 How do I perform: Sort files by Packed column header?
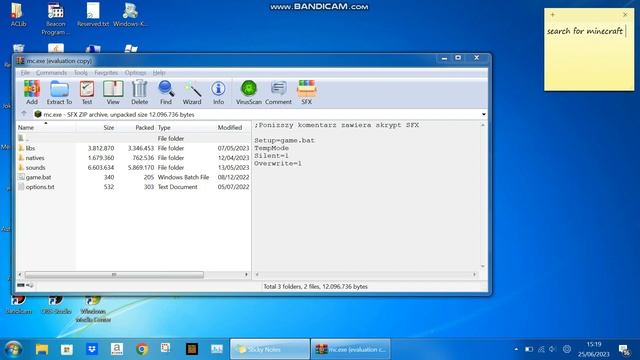click(136, 127)
